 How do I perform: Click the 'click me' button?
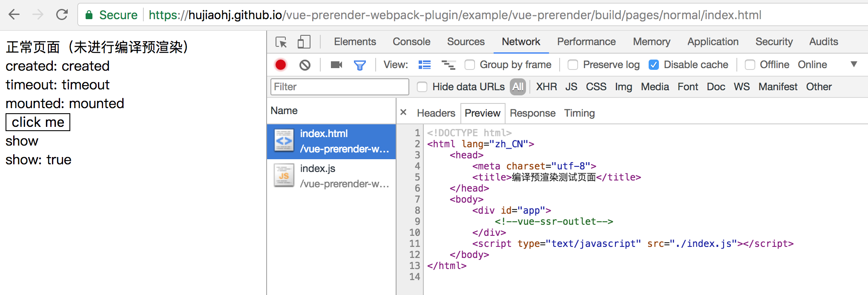pyautogui.click(x=38, y=122)
